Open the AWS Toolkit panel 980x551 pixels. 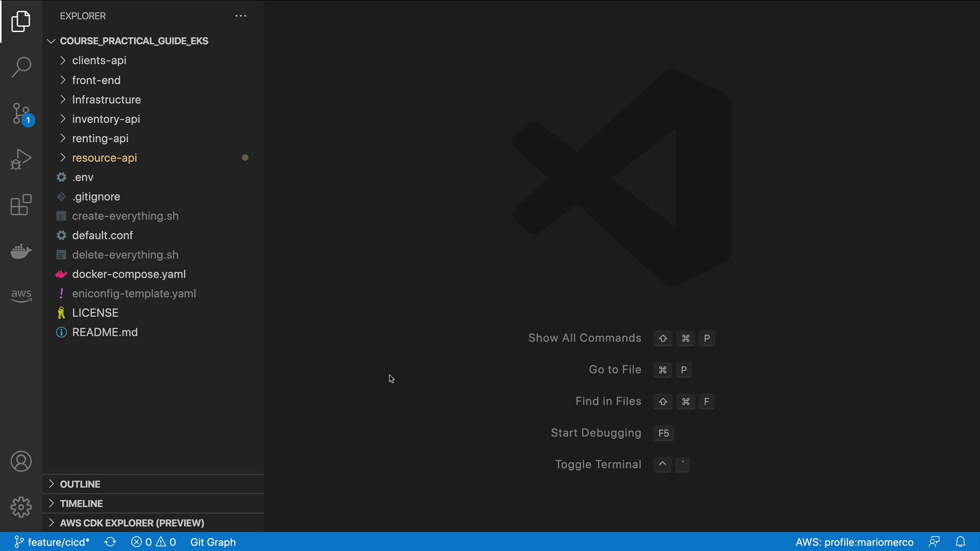pos(21,295)
